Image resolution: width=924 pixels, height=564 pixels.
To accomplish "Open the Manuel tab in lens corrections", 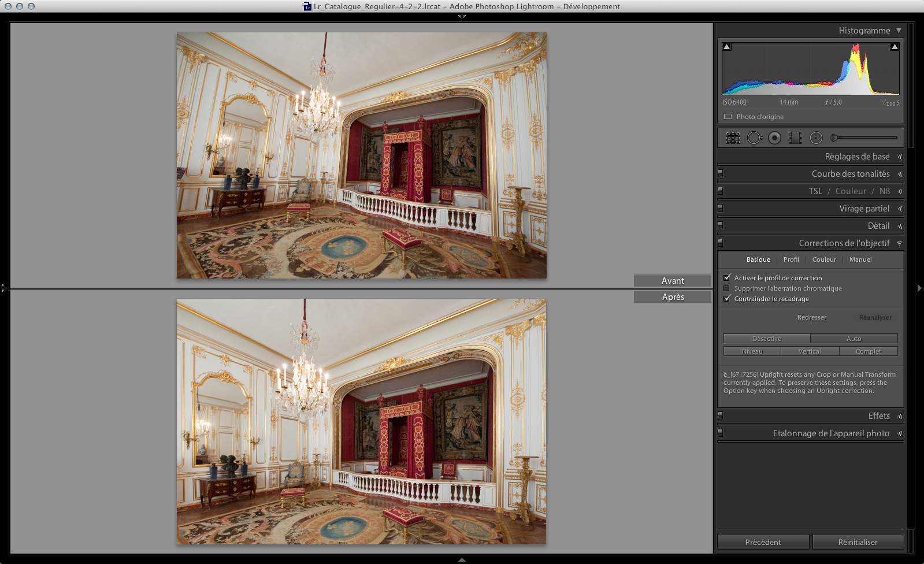I will [860, 259].
